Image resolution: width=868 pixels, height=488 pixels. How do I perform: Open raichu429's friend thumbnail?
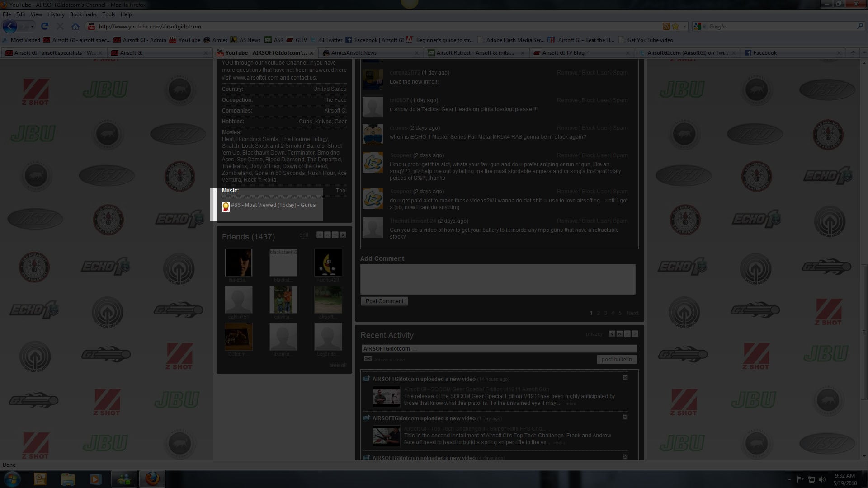pyautogui.click(x=328, y=263)
